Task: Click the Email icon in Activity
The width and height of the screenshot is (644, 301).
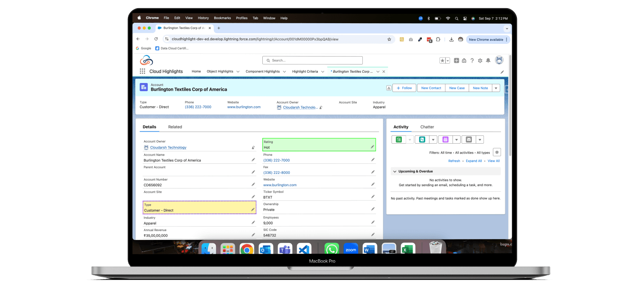Action: pos(469,139)
